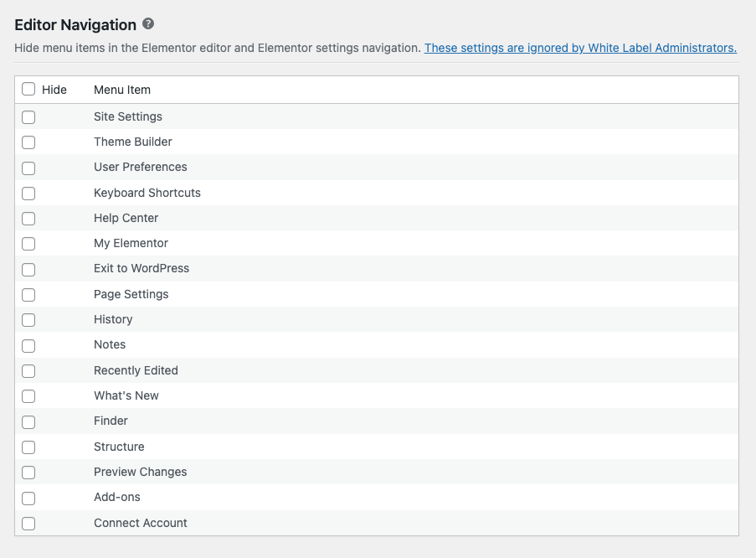
Task: Hide the Preview Changes item
Action: tap(28, 473)
